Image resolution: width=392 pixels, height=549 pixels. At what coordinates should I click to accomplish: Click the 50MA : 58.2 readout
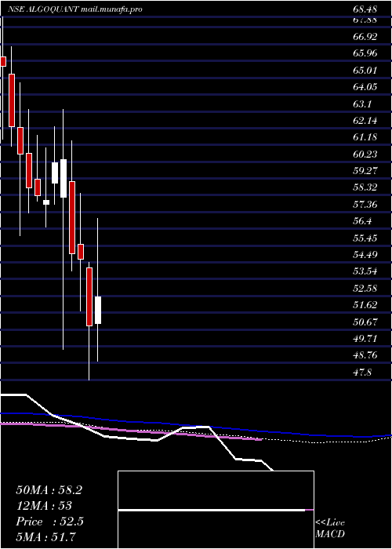coord(49,490)
